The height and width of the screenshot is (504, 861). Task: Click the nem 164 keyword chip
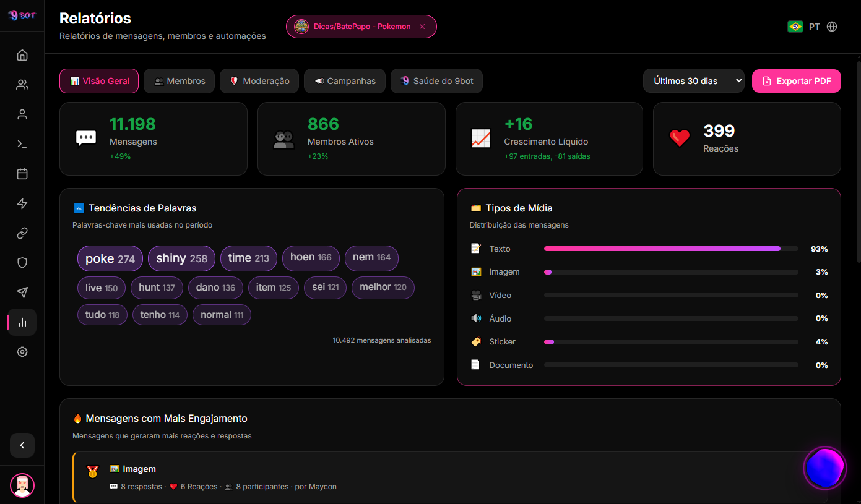(371, 258)
